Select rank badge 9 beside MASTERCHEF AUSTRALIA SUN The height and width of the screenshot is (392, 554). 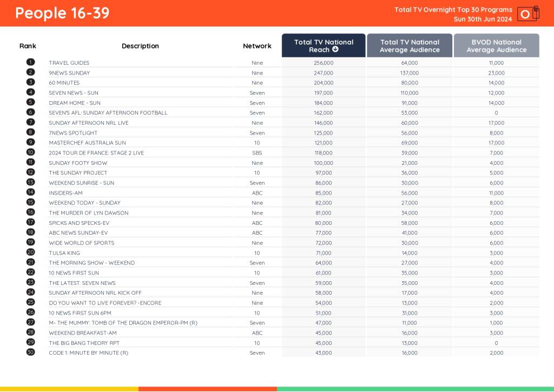point(30,142)
